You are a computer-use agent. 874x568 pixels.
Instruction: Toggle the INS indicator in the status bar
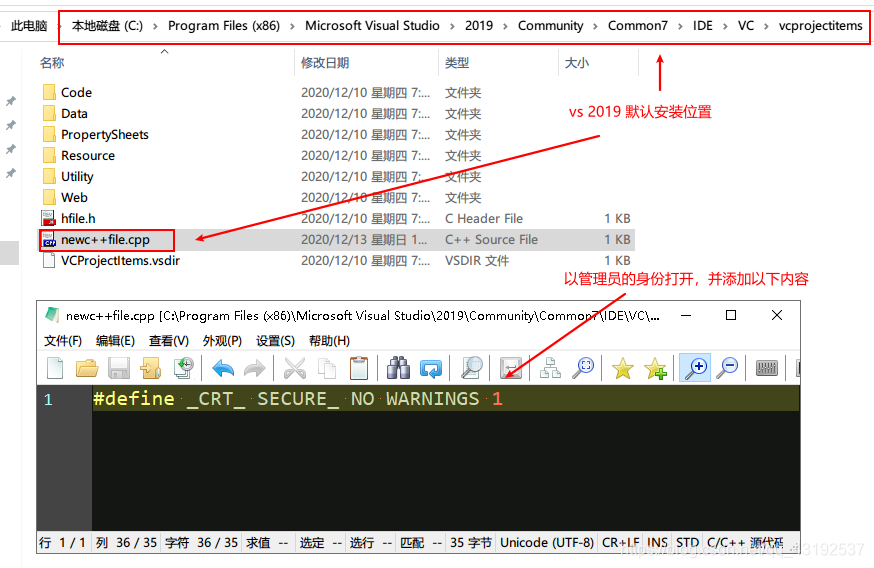click(657, 542)
